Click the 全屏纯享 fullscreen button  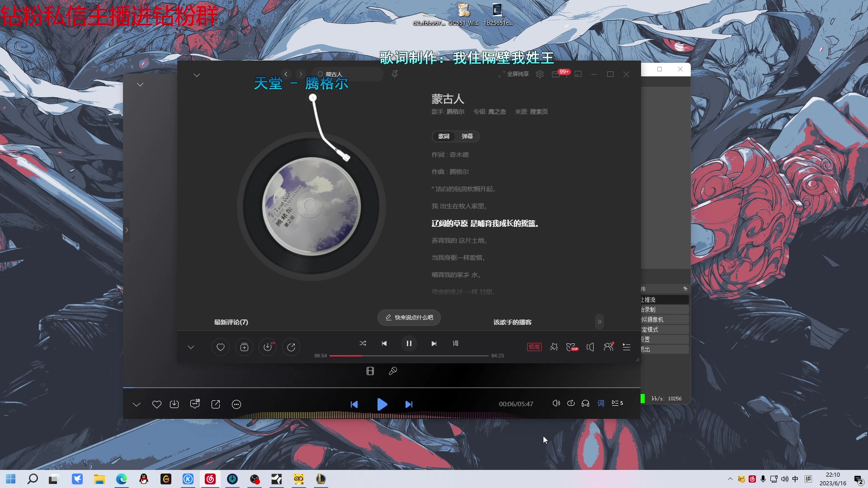pos(515,74)
